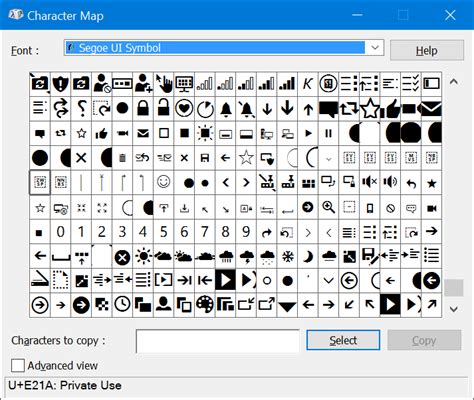Select the digit 9 glyph
Viewport: 474px width, 400px height.
[246, 232]
